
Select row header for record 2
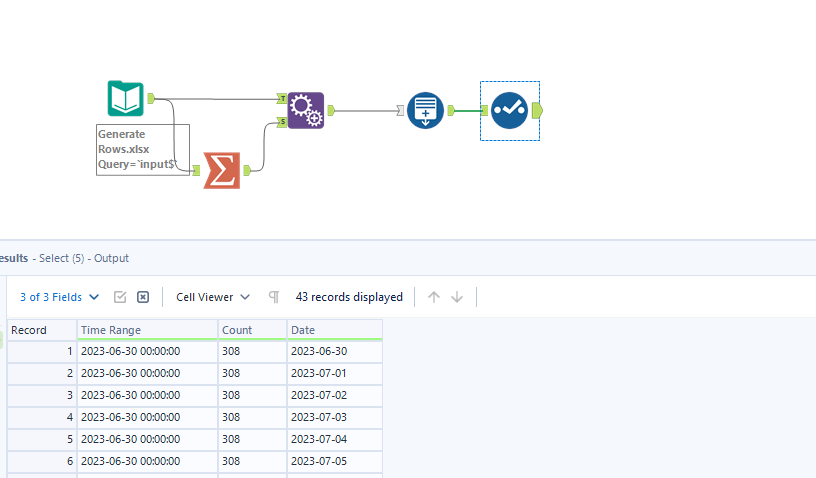click(x=42, y=373)
